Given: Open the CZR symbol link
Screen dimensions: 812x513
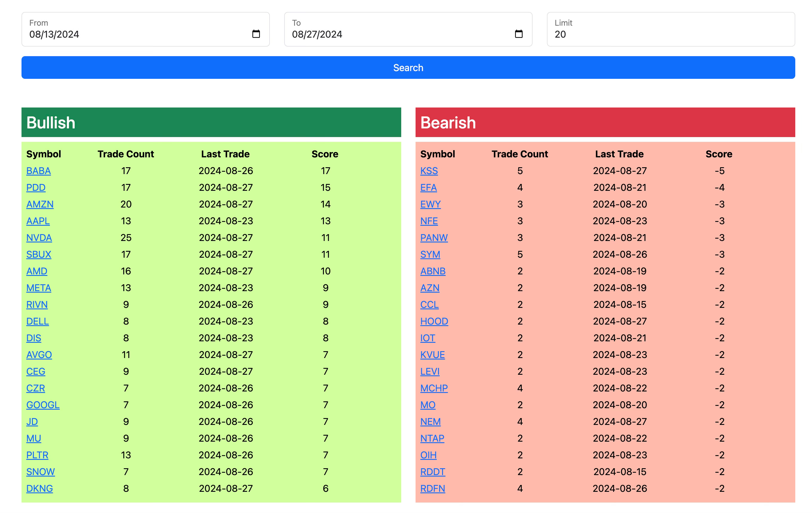Looking at the screenshot, I should tap(36, 388).
